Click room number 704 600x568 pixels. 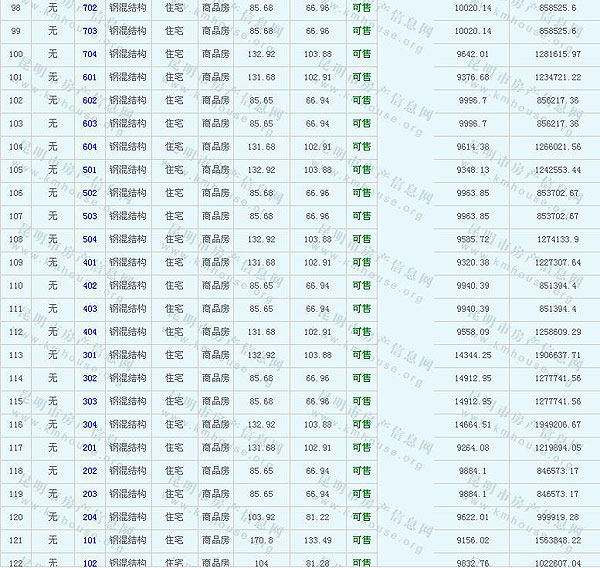coord(90,54)
